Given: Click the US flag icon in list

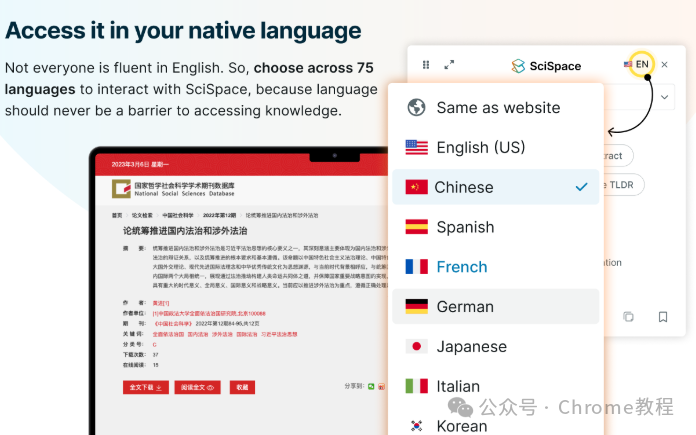Looking at the screenshot, I should click(x=416, y=147).
